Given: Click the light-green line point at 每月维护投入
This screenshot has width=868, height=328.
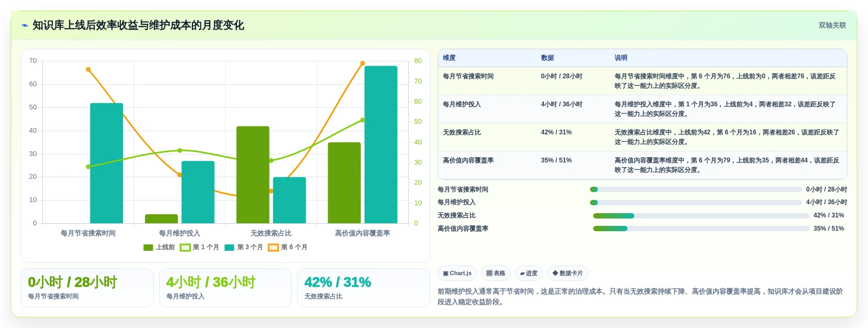Looking at the screenshot, I should coord(180,151).
